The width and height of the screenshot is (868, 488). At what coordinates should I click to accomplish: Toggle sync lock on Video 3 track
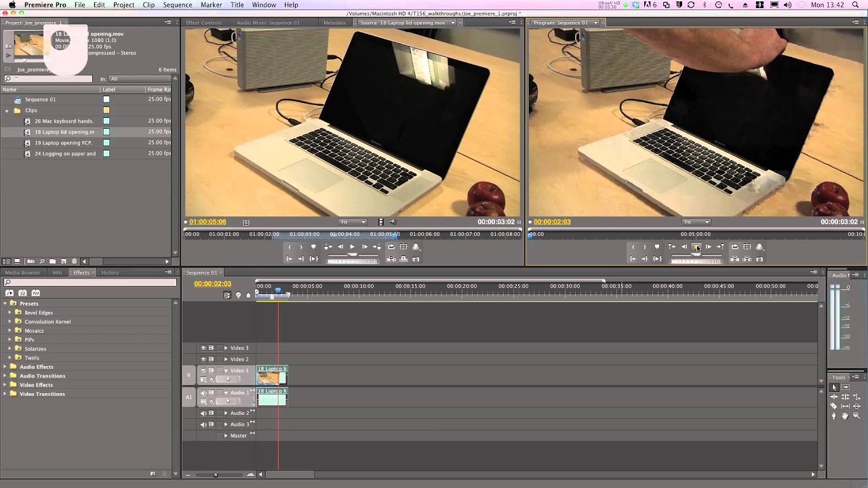(211, 348)
